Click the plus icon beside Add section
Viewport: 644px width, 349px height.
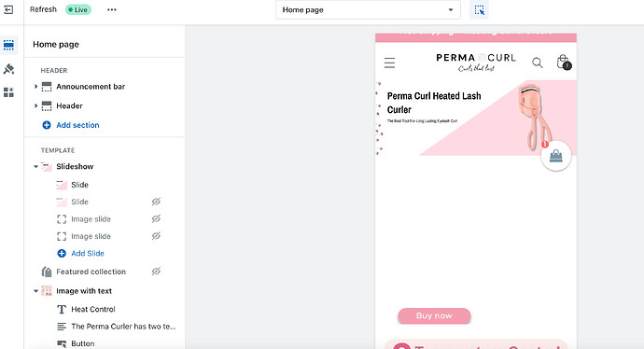47,125
